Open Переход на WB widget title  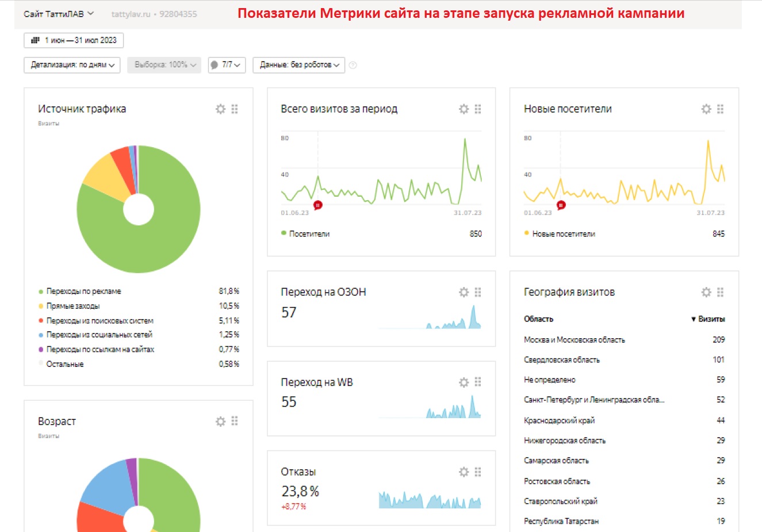[x=317, y=382]
